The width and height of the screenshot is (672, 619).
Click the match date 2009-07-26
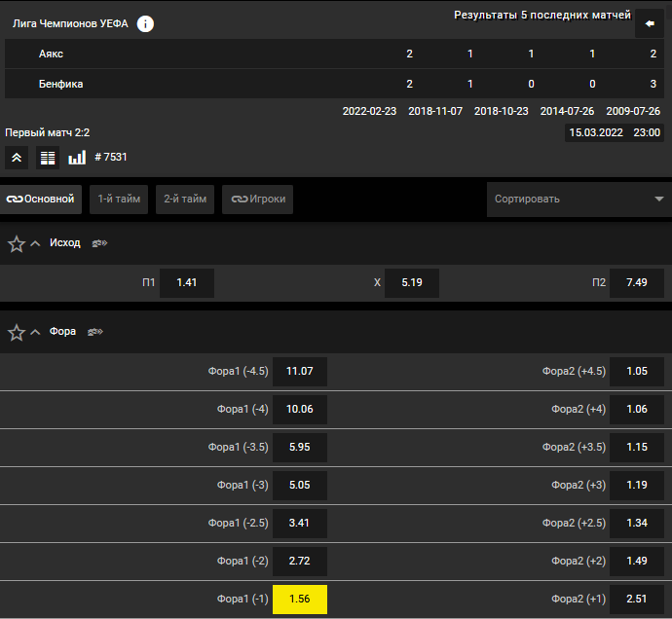click(x=633, y=111)
